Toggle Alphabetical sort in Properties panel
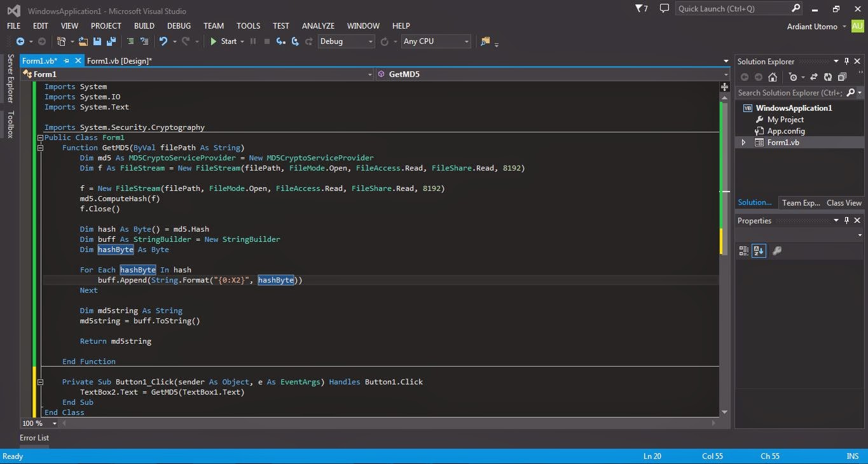The image size is (868, 464). click(758, 251)
